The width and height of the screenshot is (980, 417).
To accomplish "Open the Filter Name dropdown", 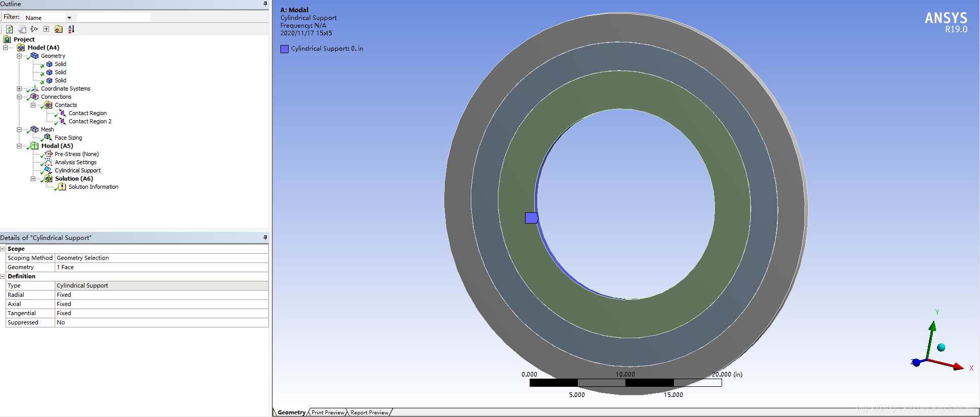I will coord(69,18).
